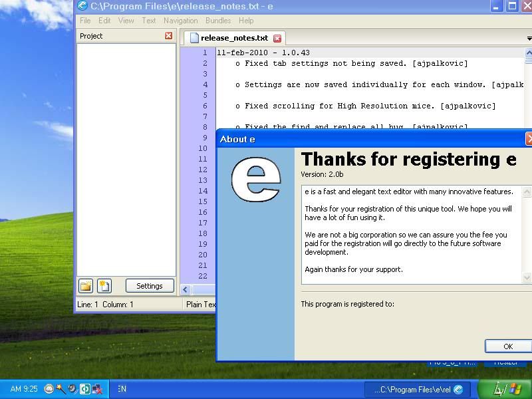The height and width of the screenshot is (399, 532).
Task: Click the green square icon in the system tray
Action: click(x=85, y=389)
